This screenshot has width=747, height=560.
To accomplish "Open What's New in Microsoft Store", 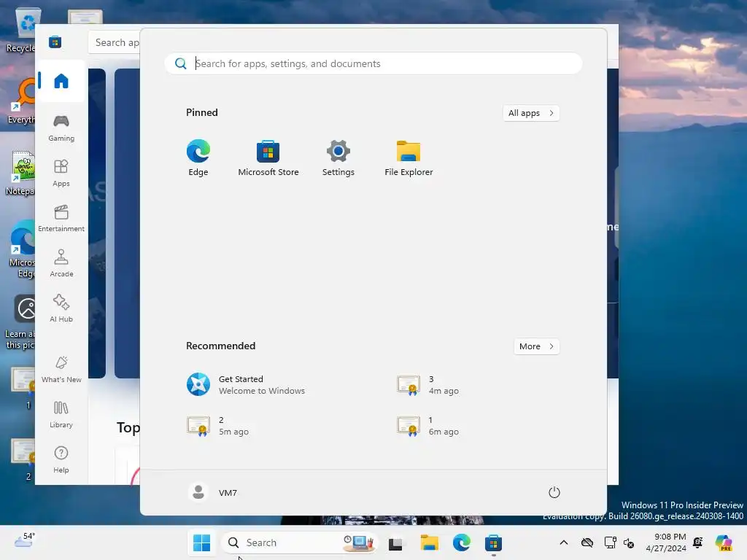I will [x=61, y=370].
